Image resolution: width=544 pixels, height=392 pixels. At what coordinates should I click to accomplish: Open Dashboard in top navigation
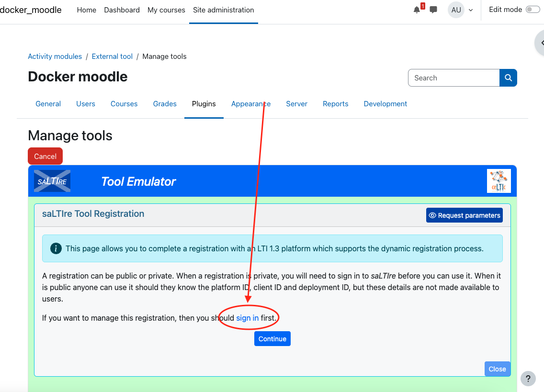pyautogui.click(x=122, y=10)
